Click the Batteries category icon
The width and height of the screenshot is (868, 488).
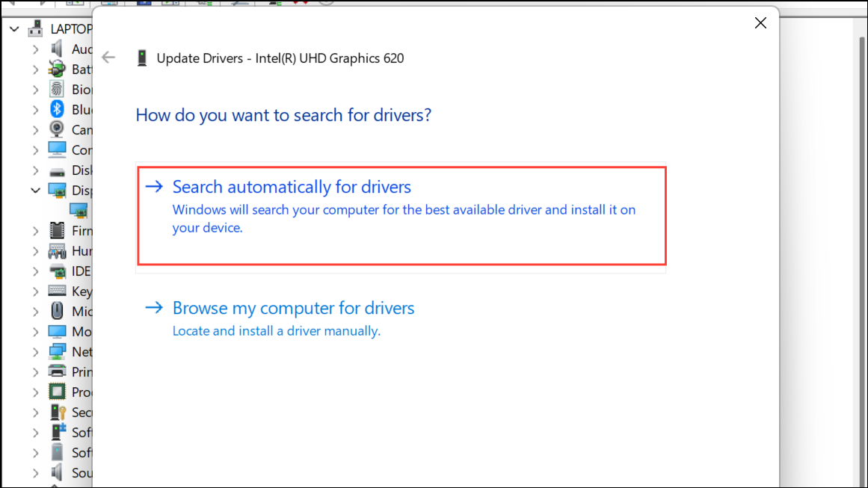click(57, 69)
